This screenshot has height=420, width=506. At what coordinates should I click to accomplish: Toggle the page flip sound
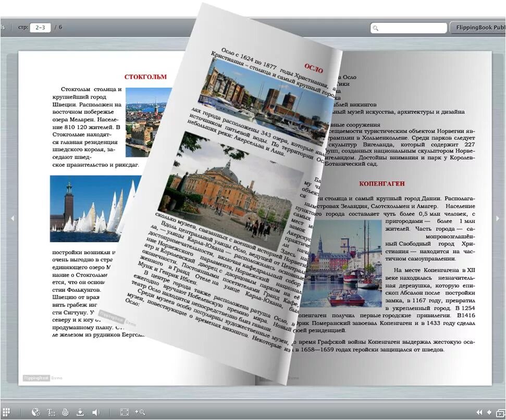tap(96, 412)
